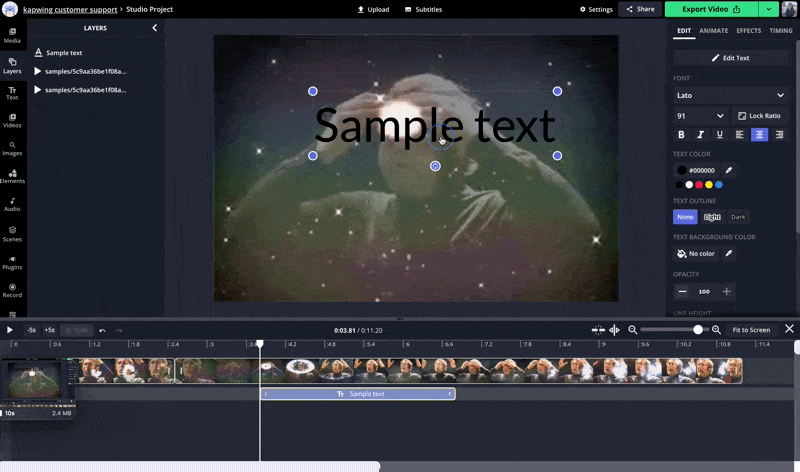Click the Edit Text button
Screen dimensions: 800x472
tap(731, 58)
